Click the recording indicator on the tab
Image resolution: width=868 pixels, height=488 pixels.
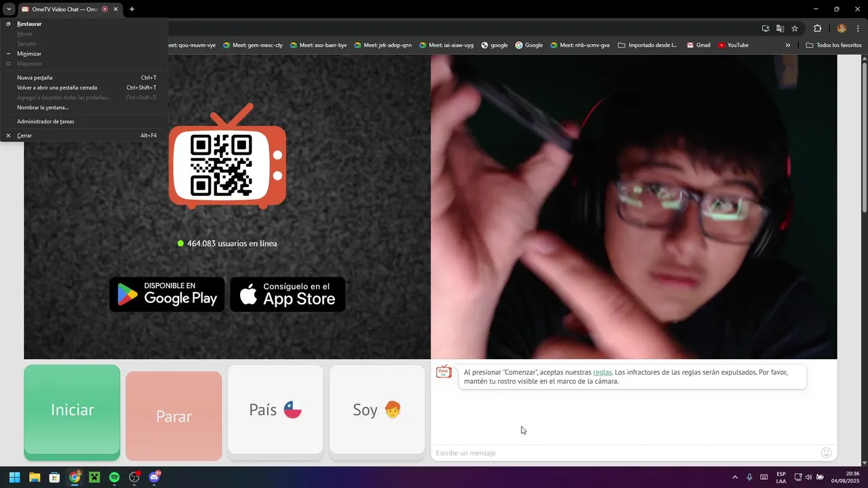pos(104,9)
